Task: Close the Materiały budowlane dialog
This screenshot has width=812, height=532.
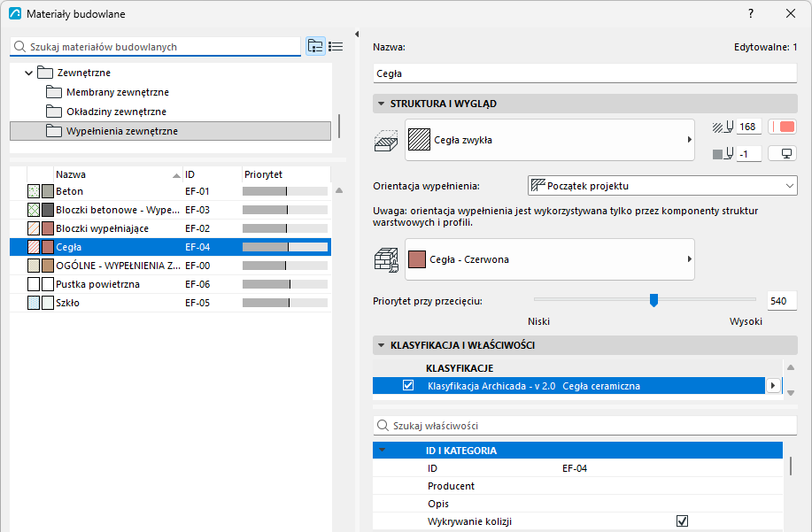Action: 791,13
